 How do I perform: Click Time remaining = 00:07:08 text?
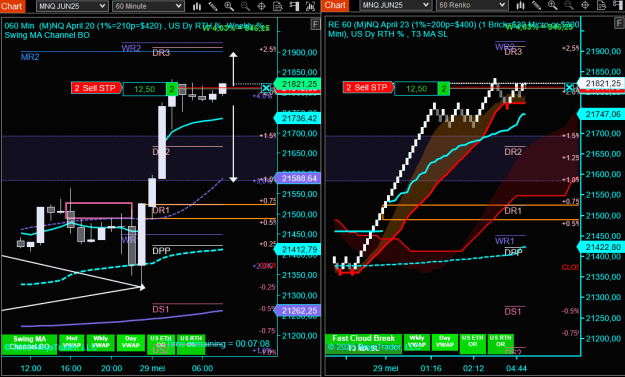click(x=218, y=344)
